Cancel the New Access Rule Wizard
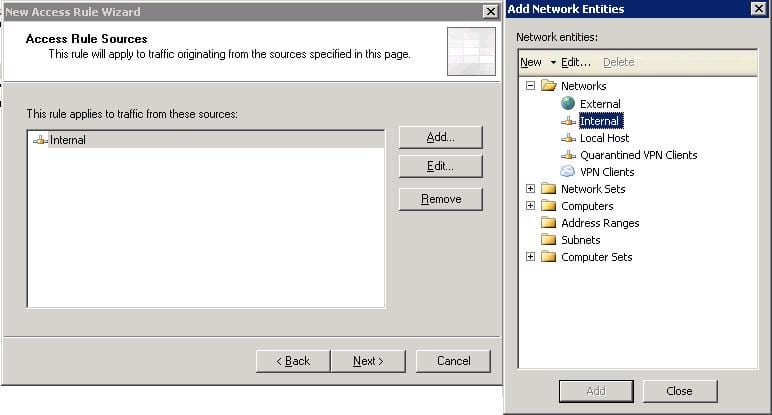This screenshot has height=415, width=772. point(453,361)
